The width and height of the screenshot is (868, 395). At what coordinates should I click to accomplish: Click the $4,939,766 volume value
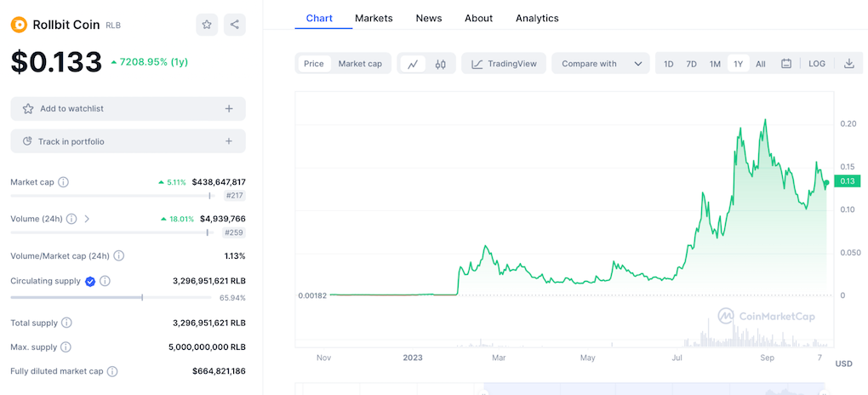tap(223, 219)
